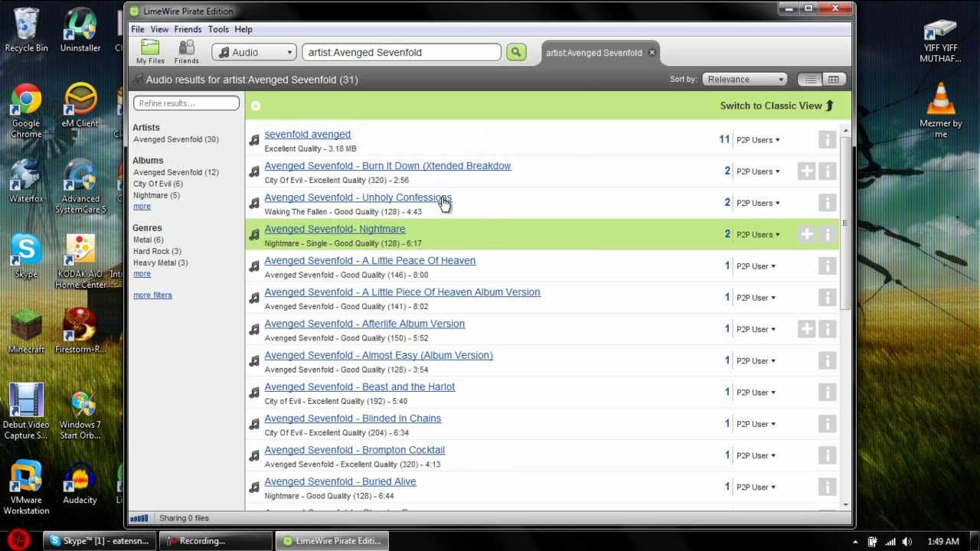Viewport: 980px width, 551px height.
Task: Show info for sevenfold avenged result
Action: 827,139
